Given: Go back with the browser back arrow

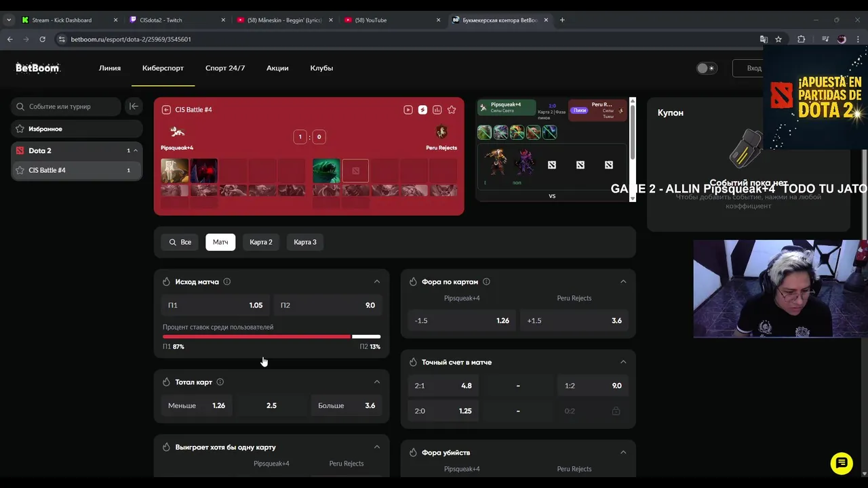Looking at the screenshot, I should click(9, 39).
